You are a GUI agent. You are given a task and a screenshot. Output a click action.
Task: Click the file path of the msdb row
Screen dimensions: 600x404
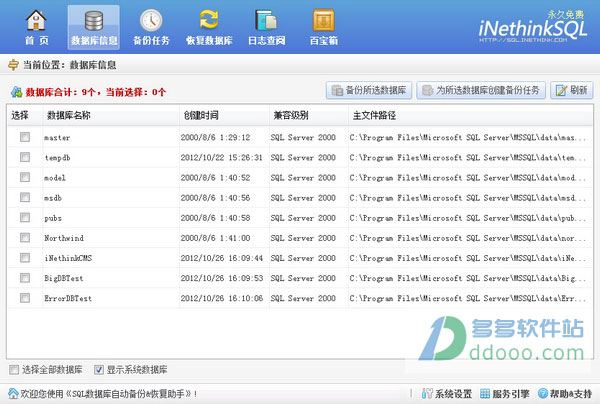(467, 198)
